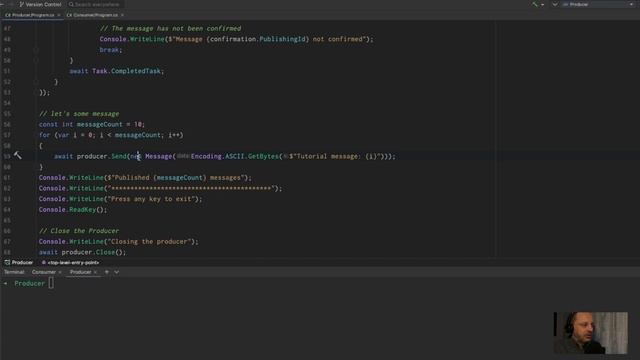Click the chevron left of run configuration
640x360 pixels.
pos(555,4)
